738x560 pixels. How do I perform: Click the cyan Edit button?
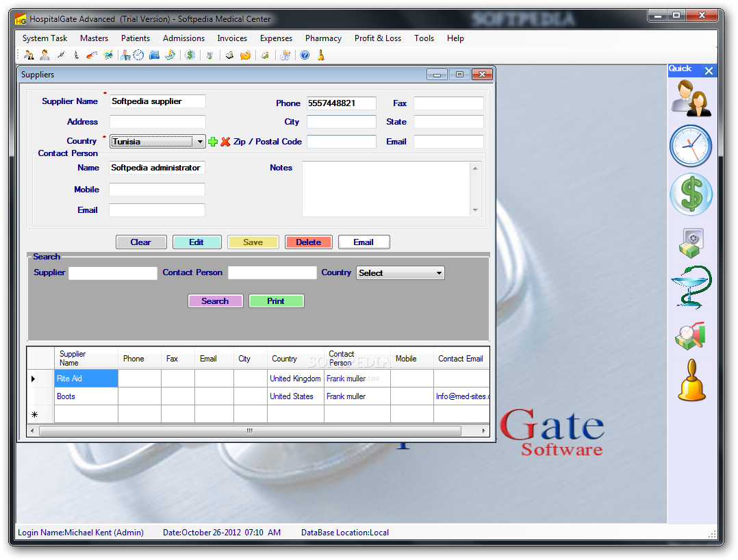point(196,242)
